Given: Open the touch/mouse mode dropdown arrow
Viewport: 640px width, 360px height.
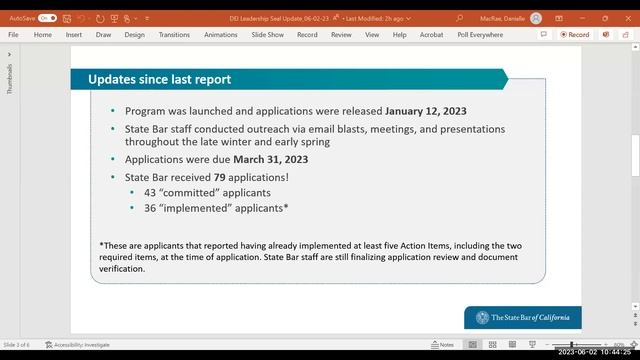Looking at the screenshot, I should pos(136,19).
